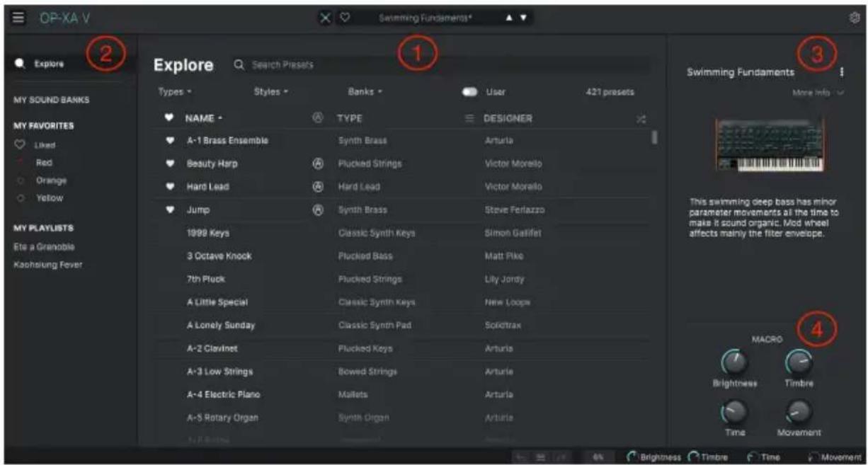
Task: Click the Explore sidebar icon
Action: coord(20,64)
